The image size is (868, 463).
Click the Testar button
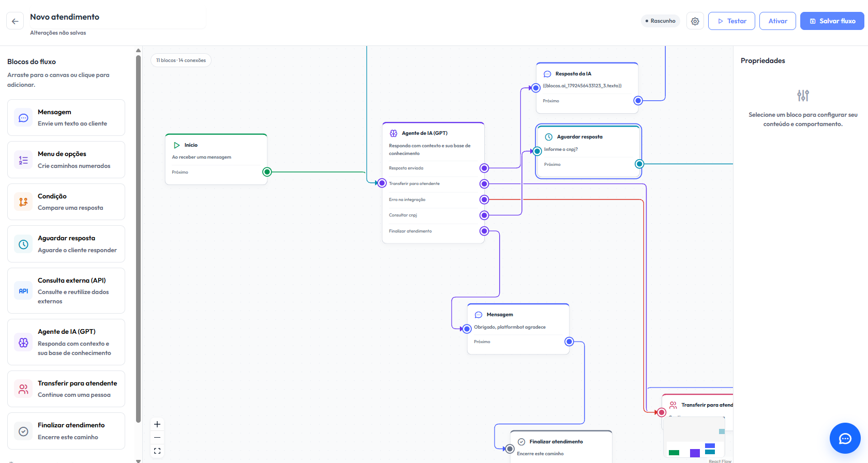coord(731,21)
